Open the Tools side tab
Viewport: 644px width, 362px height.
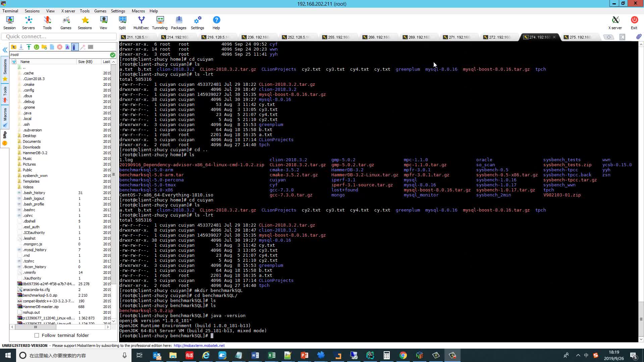tap(5, 94)
